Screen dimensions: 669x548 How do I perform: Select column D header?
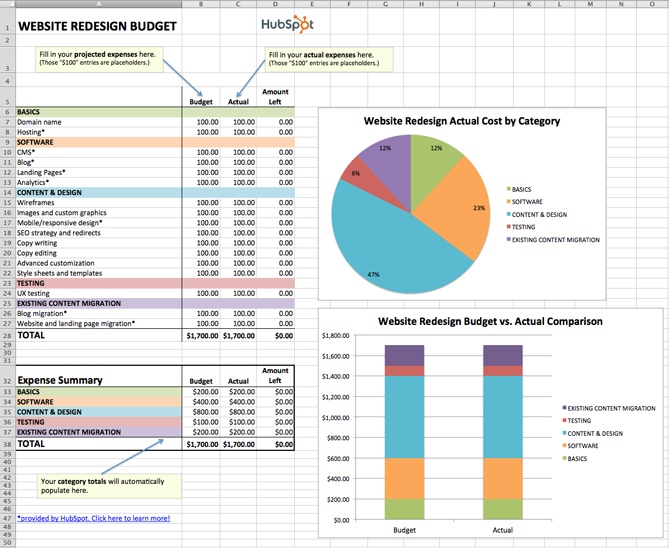275,4
